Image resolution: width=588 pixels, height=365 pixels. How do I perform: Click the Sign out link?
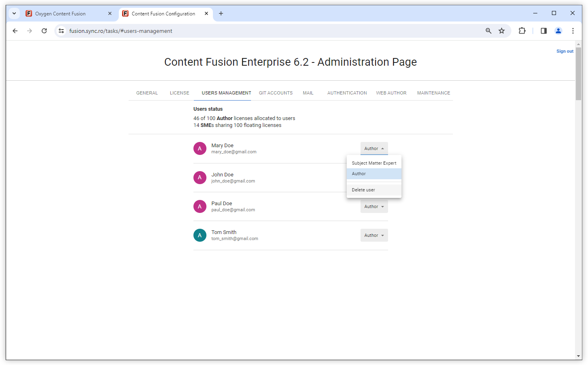[x=565, y=51]
